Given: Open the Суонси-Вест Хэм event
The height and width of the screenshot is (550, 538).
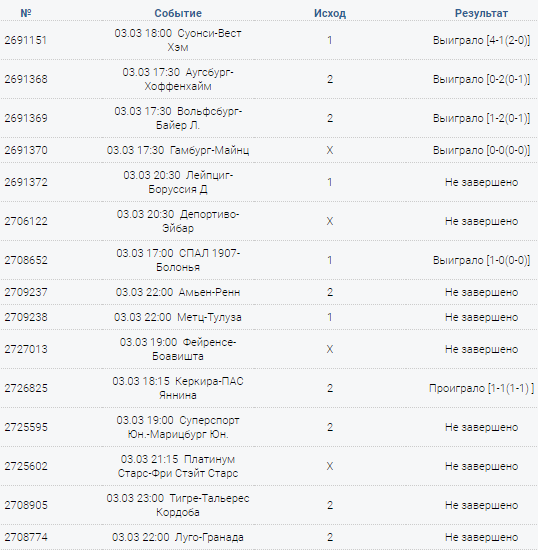Looking at the screenshot, I should [178, 40].
